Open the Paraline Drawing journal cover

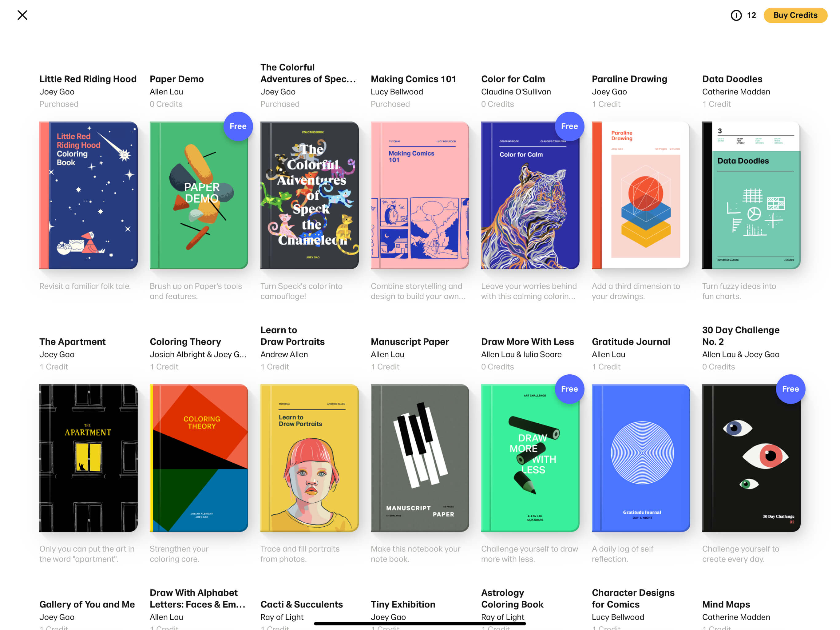(x=640, y=195)
